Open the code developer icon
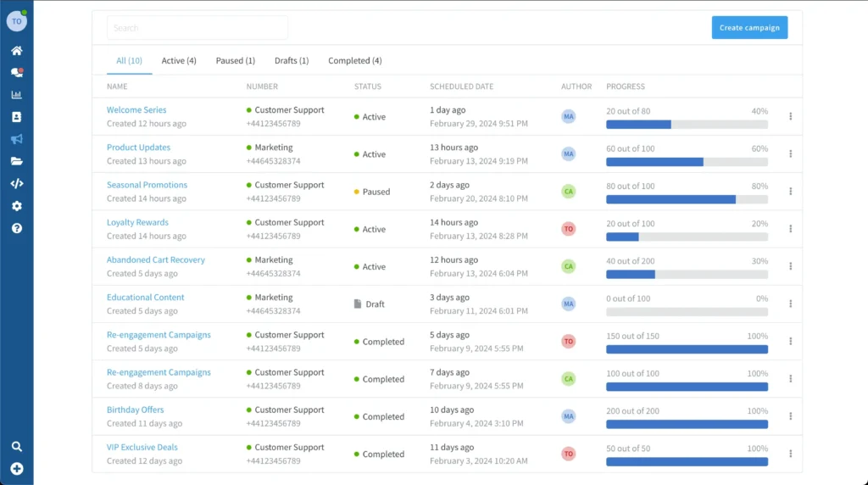Screen dimensions: 868x485 [16, 183]
